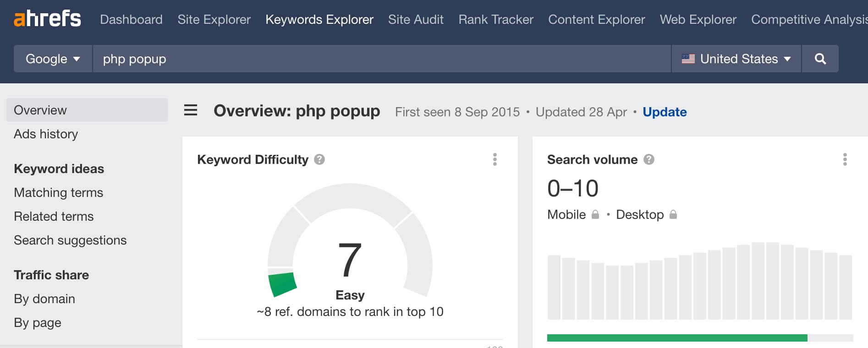Click the lock icon next to Desktop
The width and height of the screenshot is (868, 348).
(673, 214)
